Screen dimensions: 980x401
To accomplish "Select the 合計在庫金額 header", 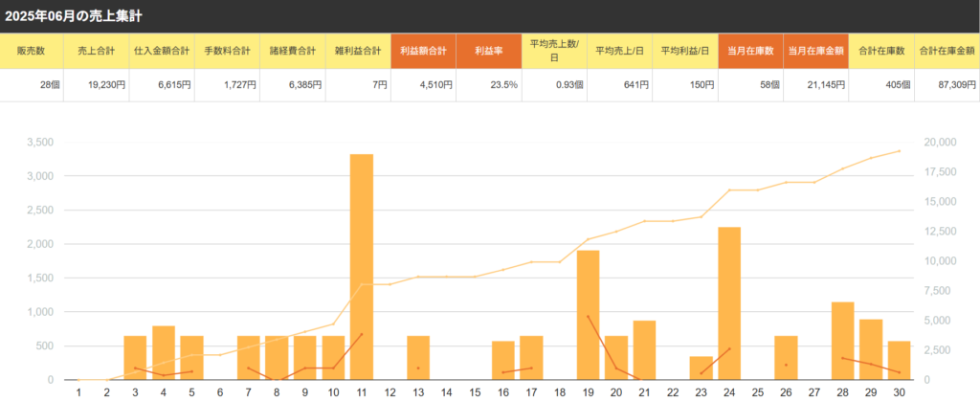I will click(947, 52).
